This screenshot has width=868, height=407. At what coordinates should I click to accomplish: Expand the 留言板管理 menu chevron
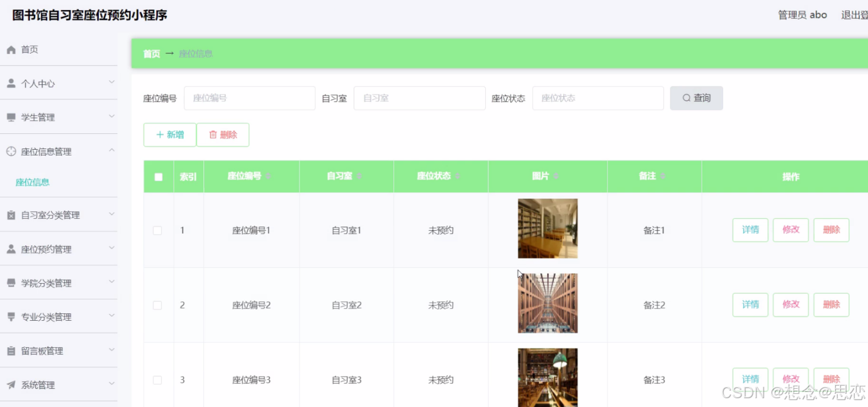111,350
